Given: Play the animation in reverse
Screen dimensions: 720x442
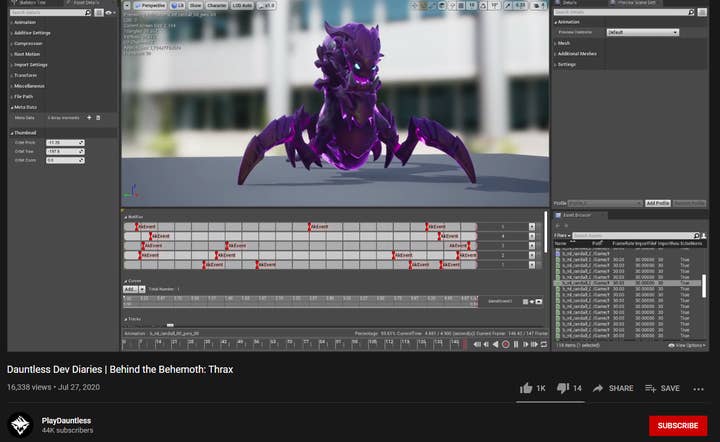Looking at the screenshot, I should coord(495,344).
